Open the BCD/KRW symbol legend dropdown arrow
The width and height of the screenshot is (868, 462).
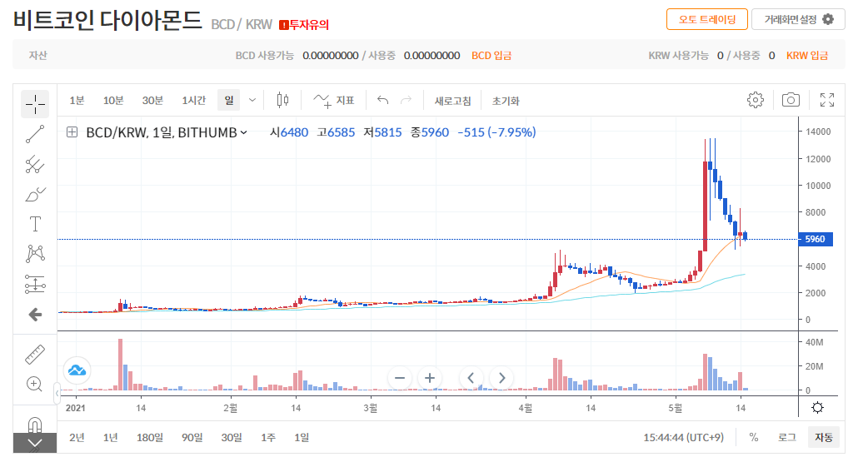(243, 132)
